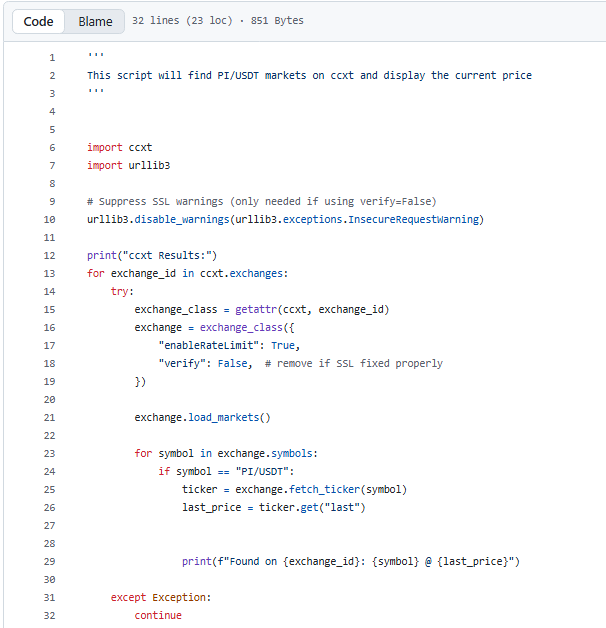Click line number 32
The width and height of the screenshot is (606, 628).
coord(50,616)
